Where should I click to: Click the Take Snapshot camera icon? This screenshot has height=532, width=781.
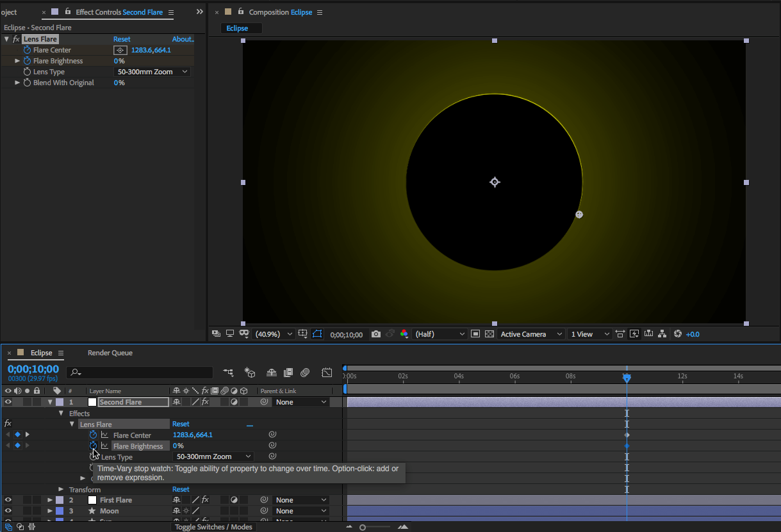point(376,334)
